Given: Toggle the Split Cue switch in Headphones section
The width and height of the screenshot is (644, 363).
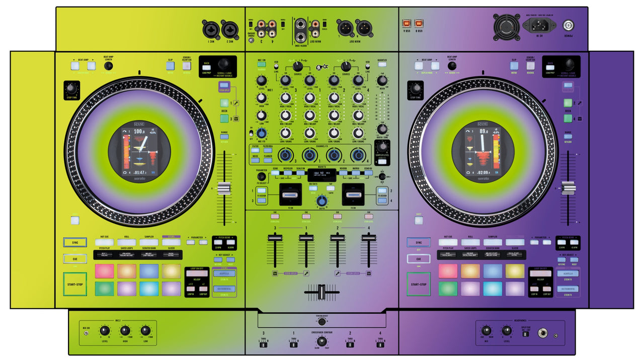Looking at the screenshot, I should [526, 333].
